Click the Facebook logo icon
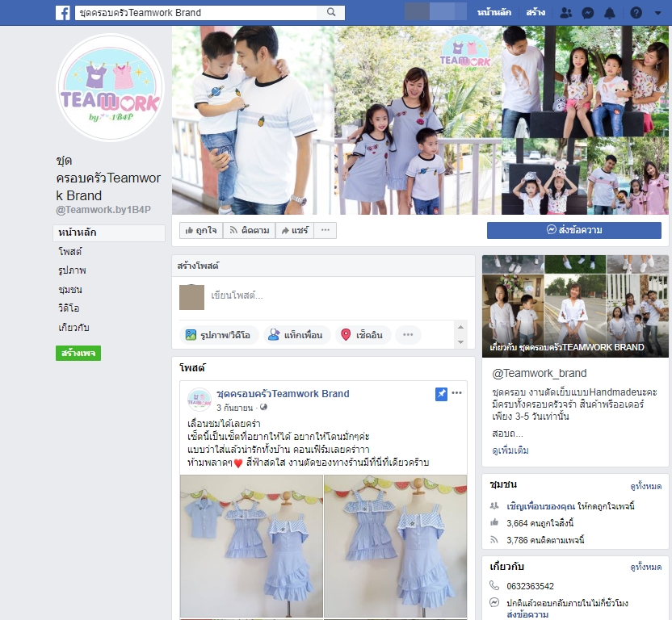Image resolution: width=672 pixels, height=620 pixels. coord(62,13)
